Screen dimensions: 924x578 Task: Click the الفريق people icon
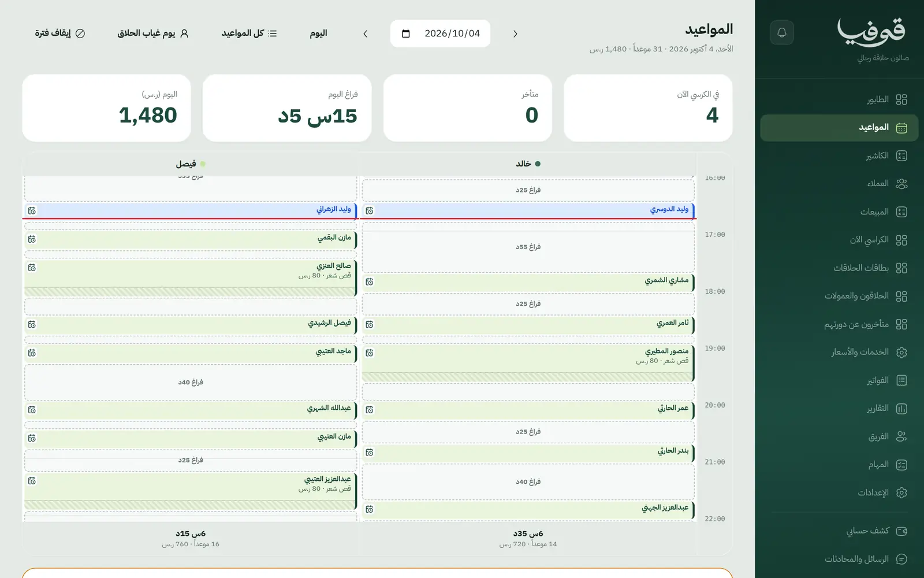pos(901,436)
